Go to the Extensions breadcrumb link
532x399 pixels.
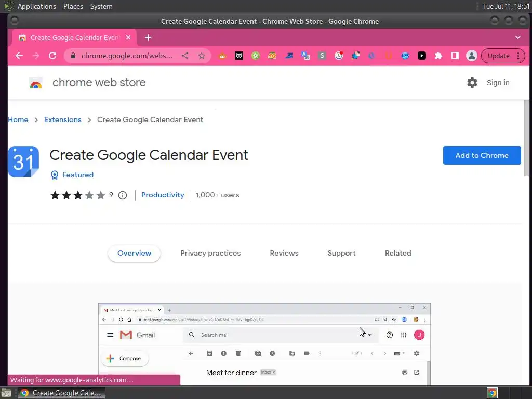(62, 119)
